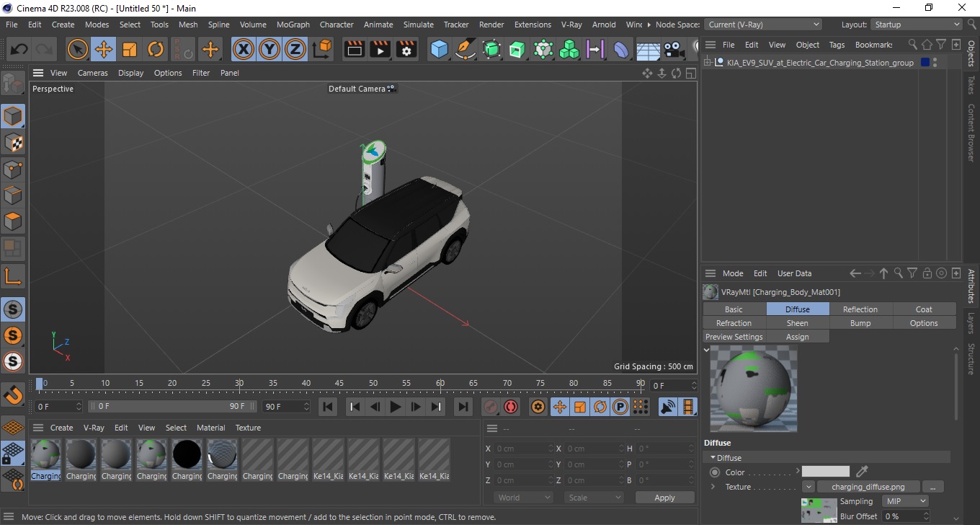The width and height of the screenshot is (980, 525).
Task: Toggle the Y axis lock
Action: pyautogui.click(x=269, y=49)
